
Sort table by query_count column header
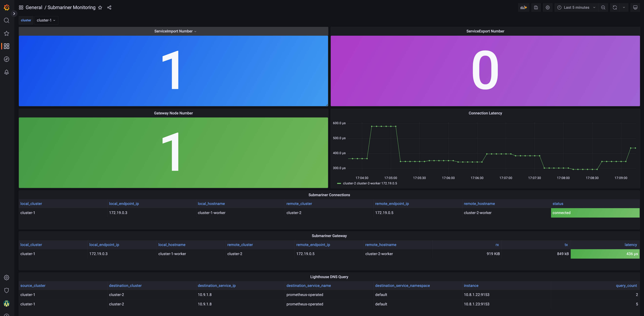(x=626, y=285)
